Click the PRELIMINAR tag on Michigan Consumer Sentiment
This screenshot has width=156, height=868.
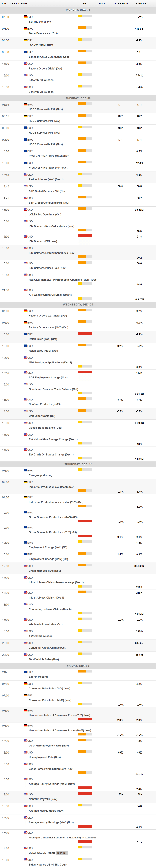click(89, 837)
